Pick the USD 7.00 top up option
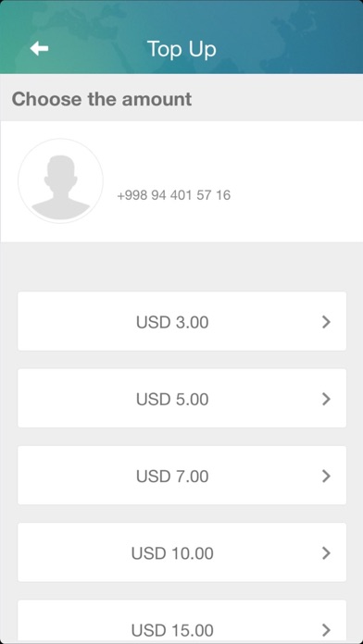Screen dimensions: 363x644 pyautogui.click(x=172, y=477)
